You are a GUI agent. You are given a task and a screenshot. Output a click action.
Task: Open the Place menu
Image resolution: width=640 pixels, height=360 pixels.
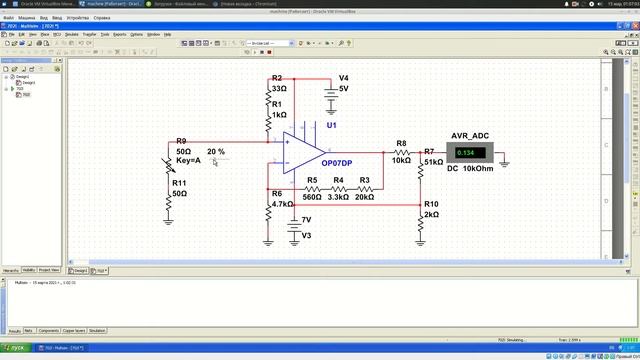45,35
